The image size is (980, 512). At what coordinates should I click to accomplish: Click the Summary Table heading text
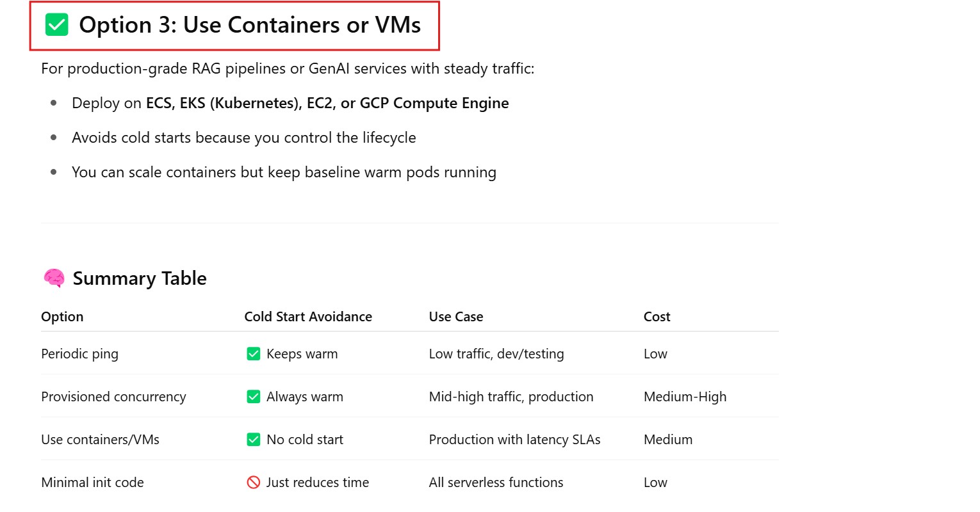coord(140,278)
